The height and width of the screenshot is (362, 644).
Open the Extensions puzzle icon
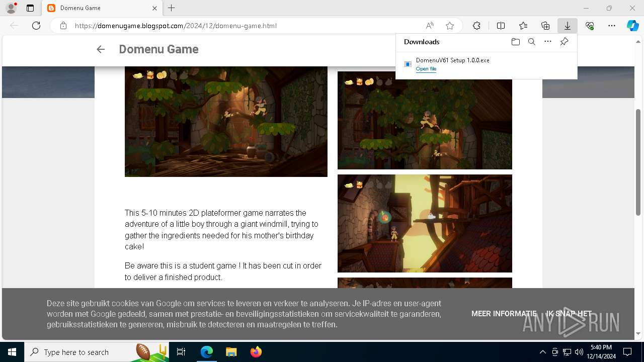[x=476, y=26]
